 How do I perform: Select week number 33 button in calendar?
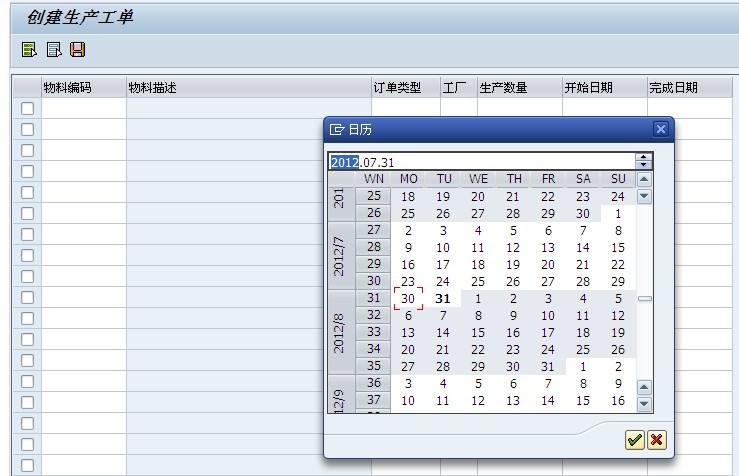[x=373, y=331]
